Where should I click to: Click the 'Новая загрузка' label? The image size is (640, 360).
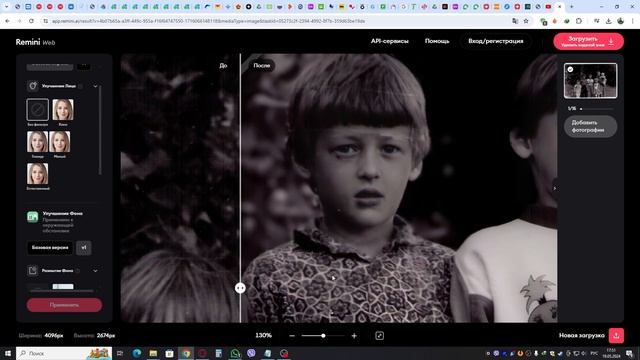(582, 336)
